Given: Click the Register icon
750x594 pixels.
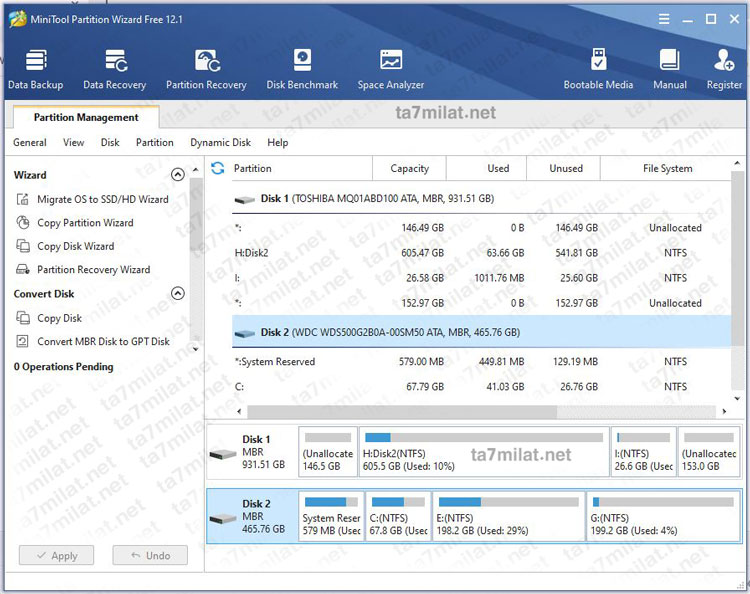Looking at the screenshot, I should point(724,60).
